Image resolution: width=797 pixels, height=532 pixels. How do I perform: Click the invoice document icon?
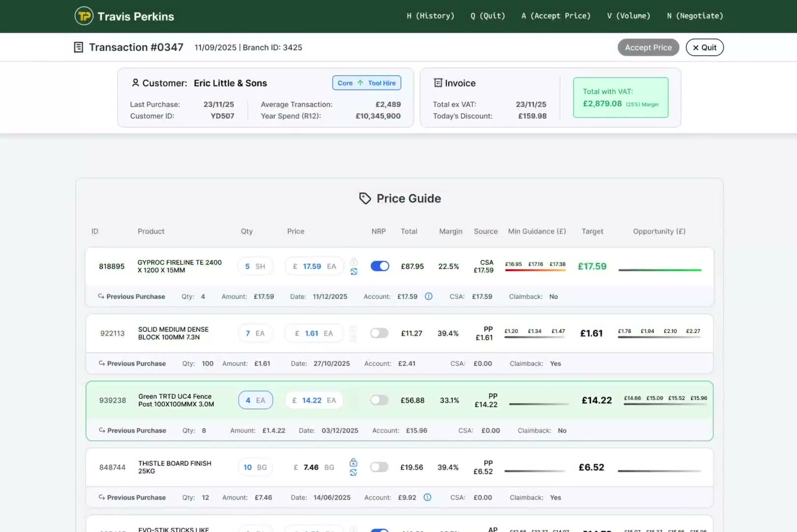438,83
